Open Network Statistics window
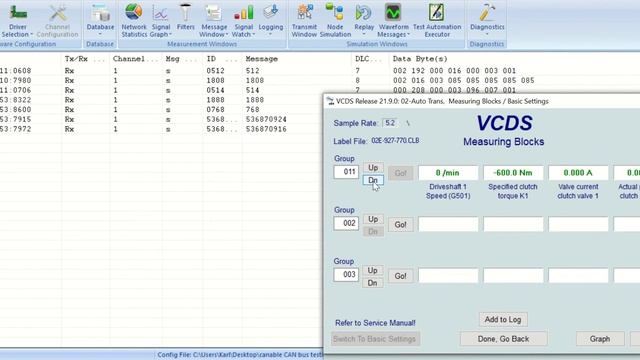The height and width of the screenshot is (360, 640). pos(134,20)
